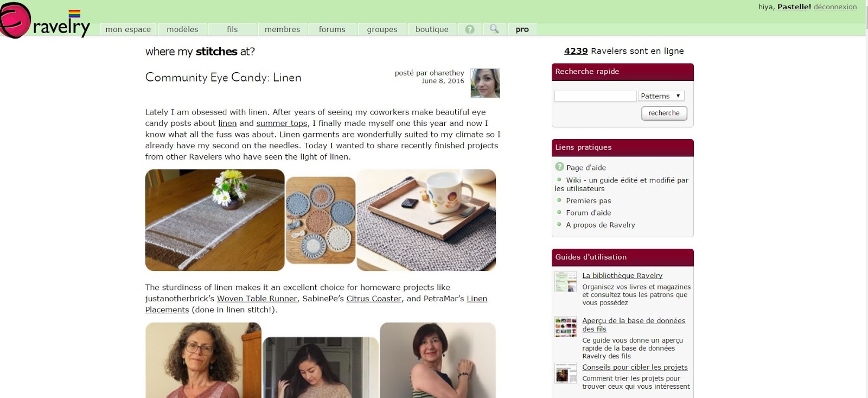Follow the déconnexion link
Viewport: 868px width, 398px height.
(835, 7)
